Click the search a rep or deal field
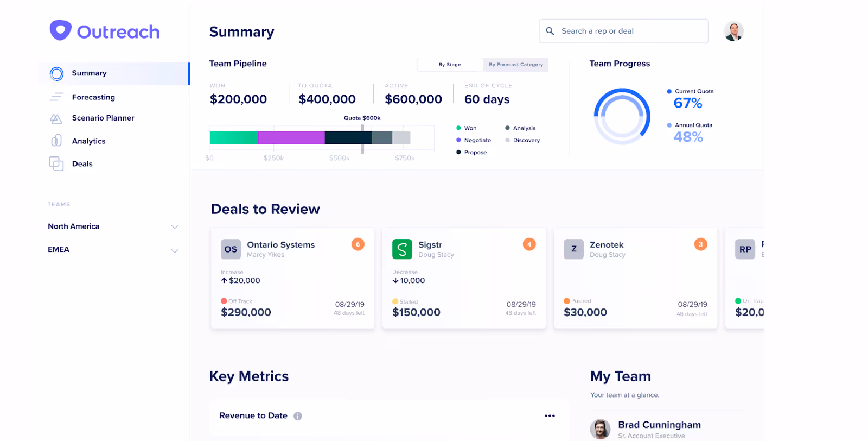This screenshot has width=868, height=441. pyautogui.click(x=623, y=31)
